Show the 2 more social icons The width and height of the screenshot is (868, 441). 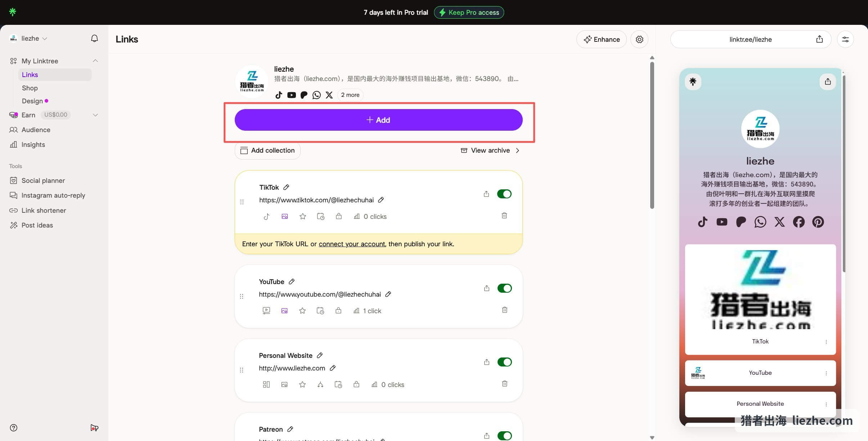(x=350, y=95)
